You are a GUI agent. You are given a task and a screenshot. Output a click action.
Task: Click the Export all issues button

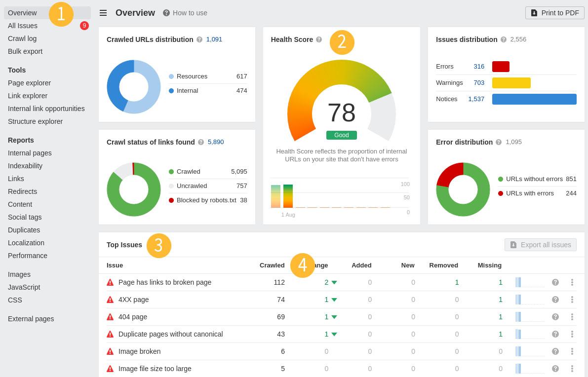point(540,245)
